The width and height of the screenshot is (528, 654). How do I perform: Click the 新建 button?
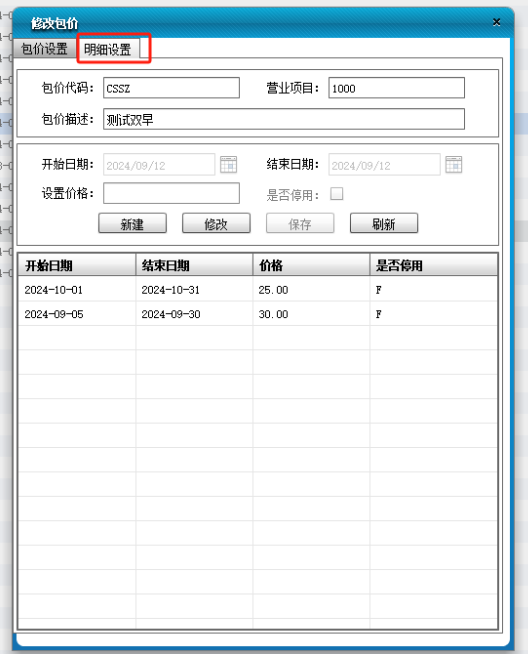133,224
